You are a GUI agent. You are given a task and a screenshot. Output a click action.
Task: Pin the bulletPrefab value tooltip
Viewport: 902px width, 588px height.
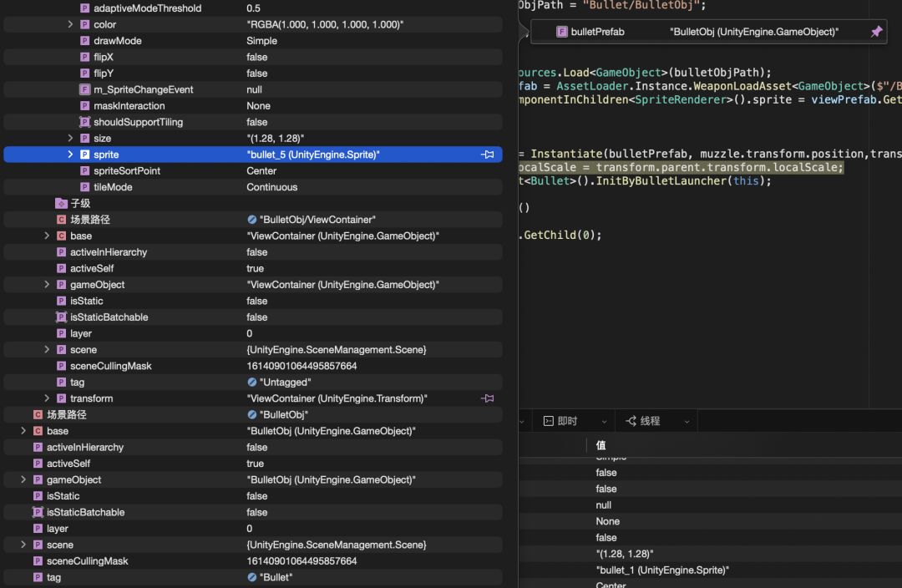(876, 32)
